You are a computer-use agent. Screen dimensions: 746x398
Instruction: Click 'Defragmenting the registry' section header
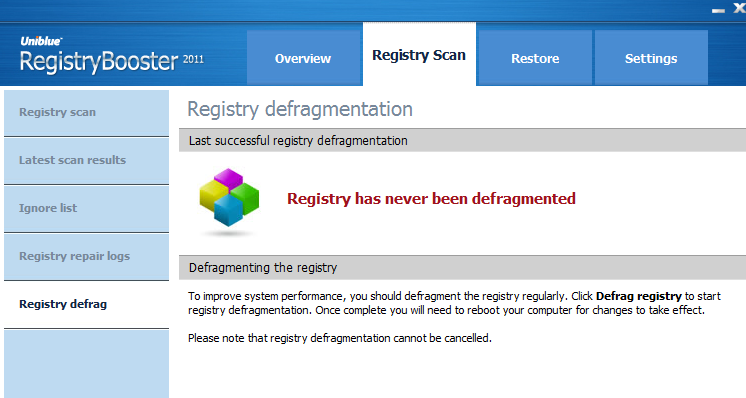pos(462,268)
